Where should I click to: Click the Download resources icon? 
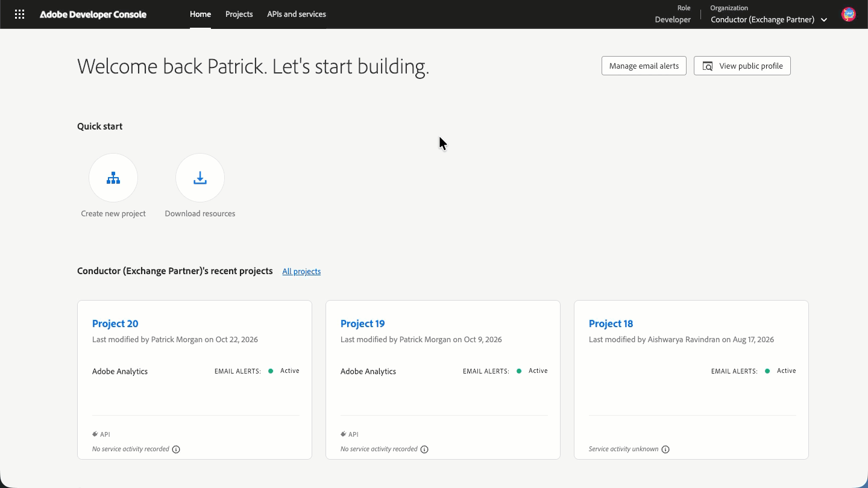point(200,178)
